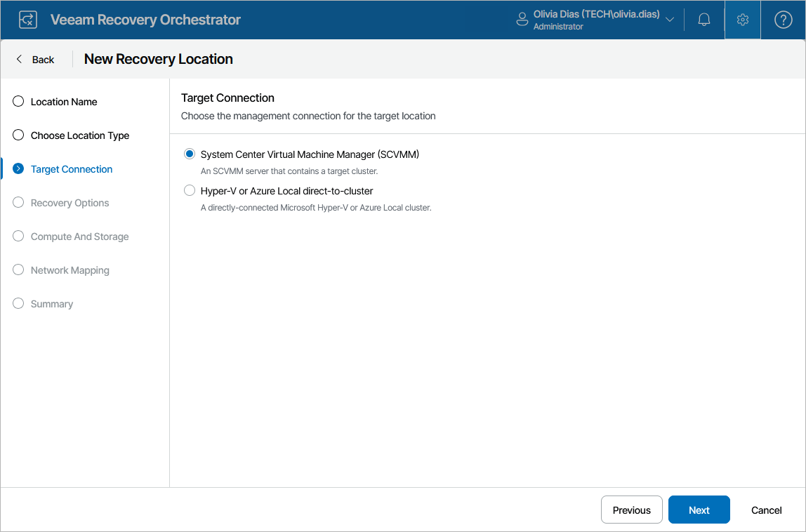This screenshot has width=806, height=532.
Task: Click the Back arrow icon
Action: pos(20,60)
